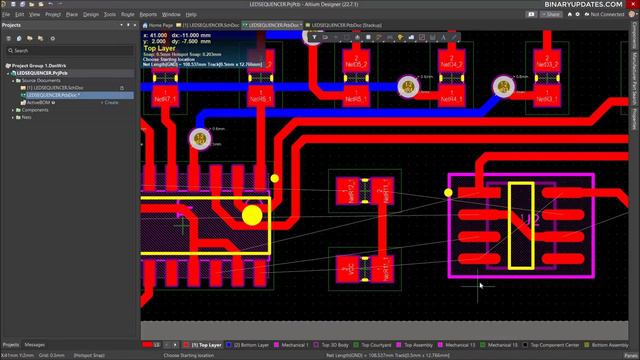This screenshot has width=640, height=360.
Task: Click the folder icon in Projects panel toolbar
Action: [30, 38]
